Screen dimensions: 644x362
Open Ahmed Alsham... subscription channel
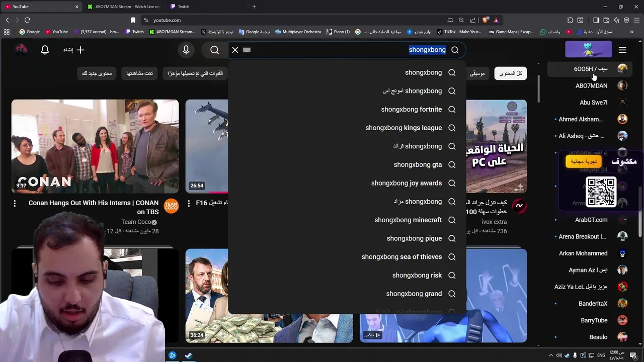[589, 119]
